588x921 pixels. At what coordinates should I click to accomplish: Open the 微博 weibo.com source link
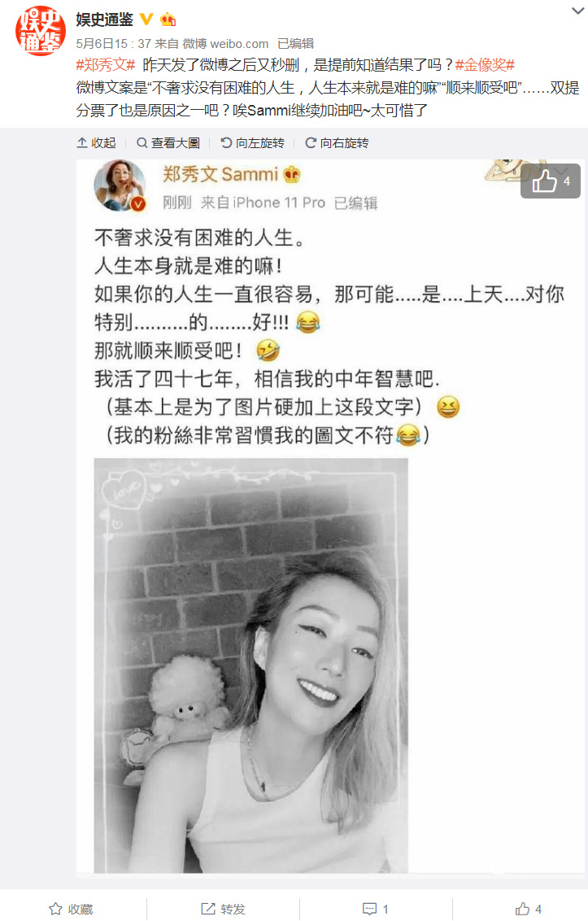pos(225,43)
